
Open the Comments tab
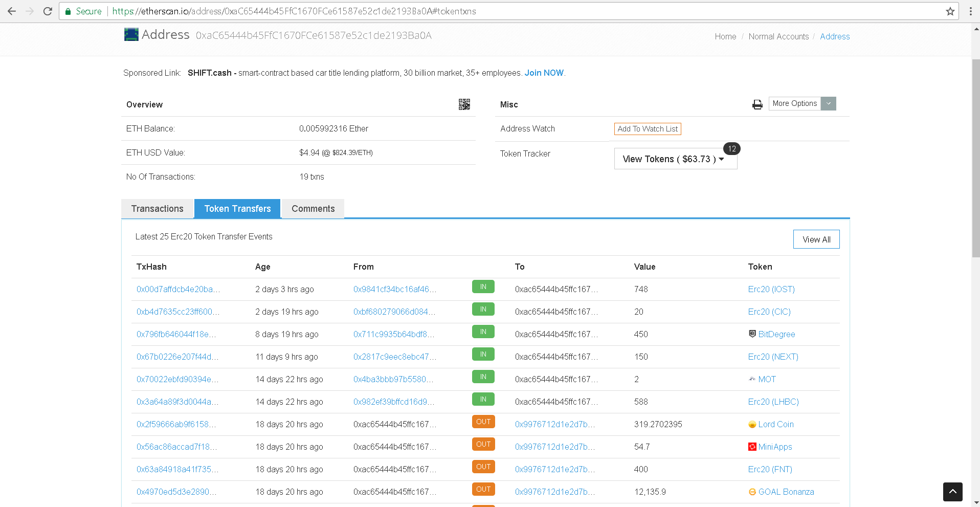pos(313,209)
